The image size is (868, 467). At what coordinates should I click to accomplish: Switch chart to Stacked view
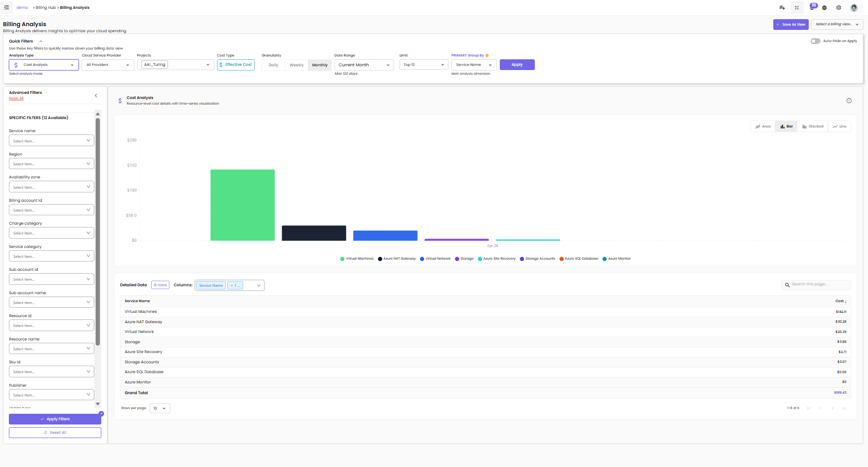pos(813,127)
